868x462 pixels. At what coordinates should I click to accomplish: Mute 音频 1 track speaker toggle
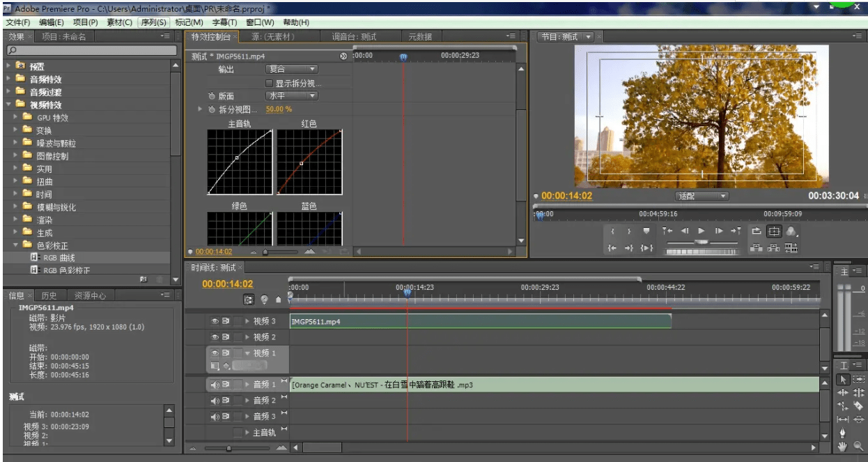click(215, 385)
